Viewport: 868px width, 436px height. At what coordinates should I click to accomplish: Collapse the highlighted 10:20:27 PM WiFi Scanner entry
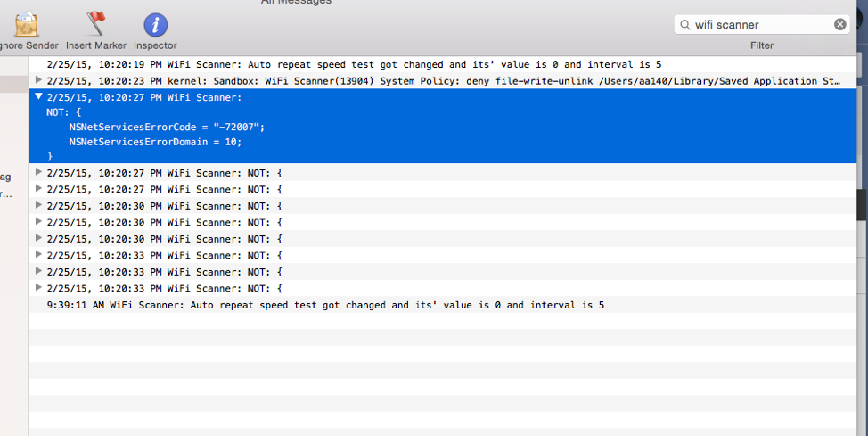coord(38,96)
